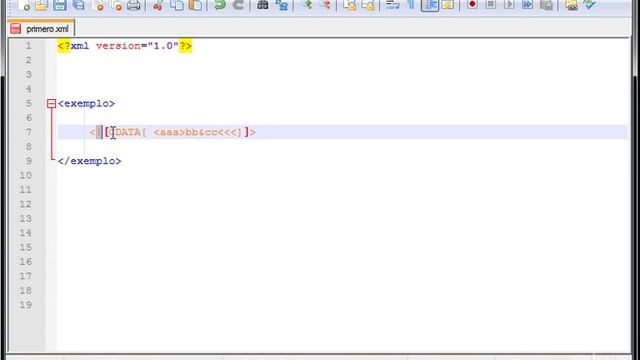This screenshot has height=360, width=640.
Task: Start macro recording with the red dot
Action: click(x=472, y=4)
